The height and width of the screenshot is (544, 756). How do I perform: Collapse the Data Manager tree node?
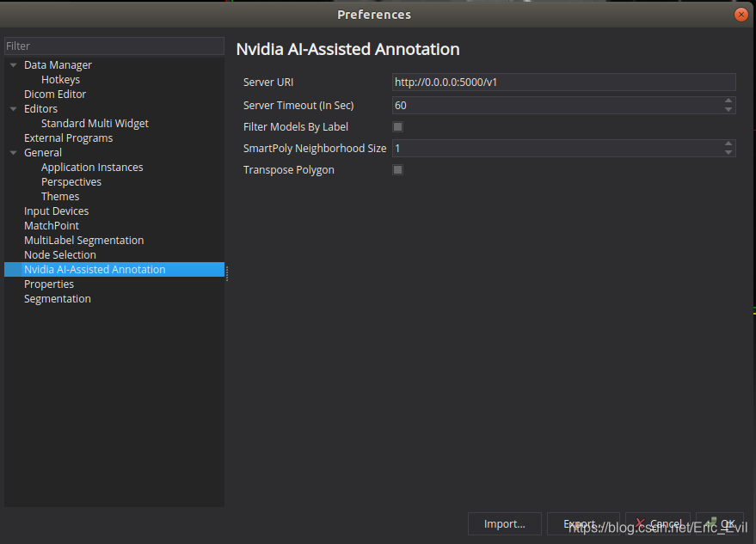(14, 65)
